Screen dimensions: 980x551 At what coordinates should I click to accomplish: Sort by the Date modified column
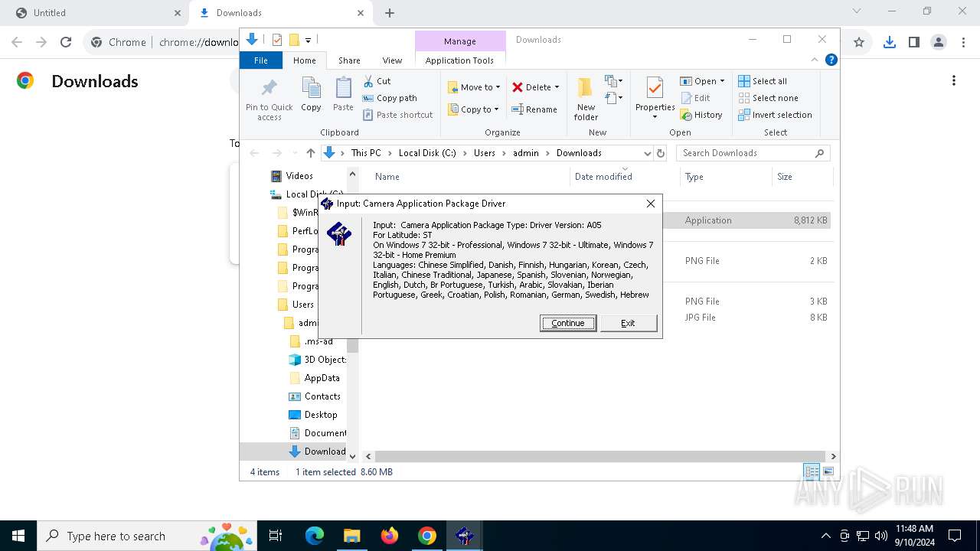click(603, 177)
